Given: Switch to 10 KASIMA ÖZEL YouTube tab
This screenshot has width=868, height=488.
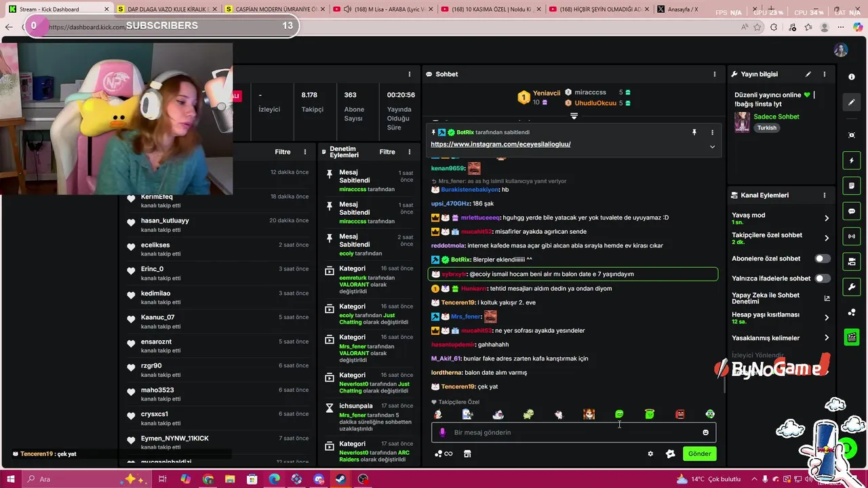Looking at the screenshot, I should (x=491, y=9).
